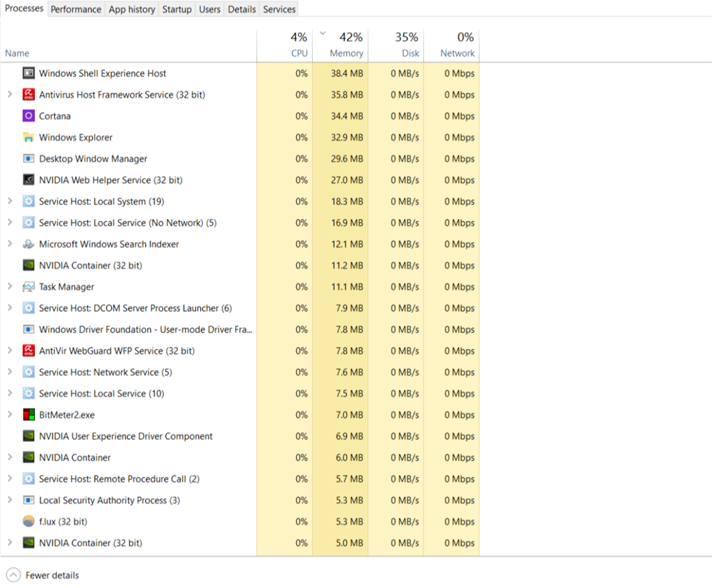
Task: Select the Windows Shell Experience Host name
Action: point(103,73)
